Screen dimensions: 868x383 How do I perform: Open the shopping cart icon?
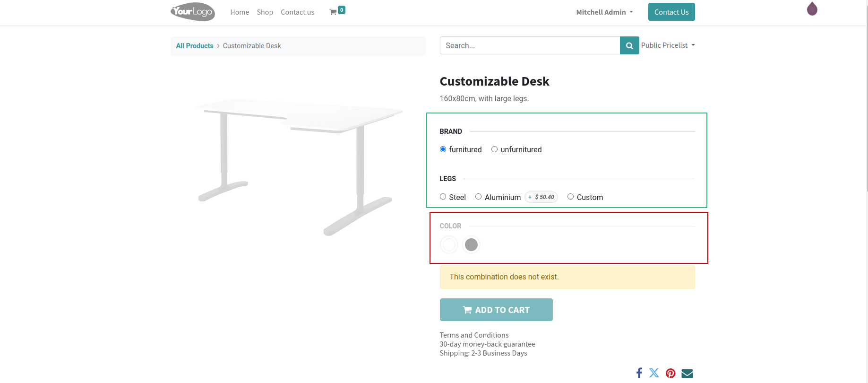334,12
